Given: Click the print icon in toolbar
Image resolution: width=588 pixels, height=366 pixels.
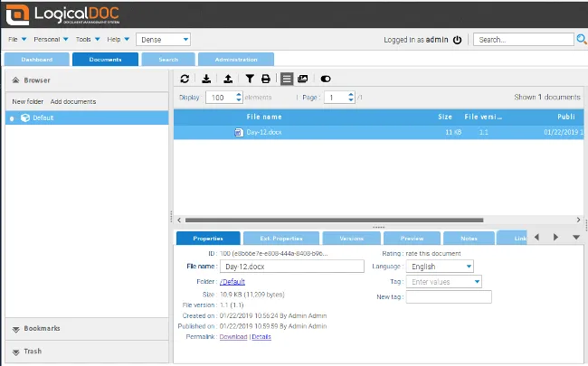Looking at the screenshot, I should (x=266, y=80).
